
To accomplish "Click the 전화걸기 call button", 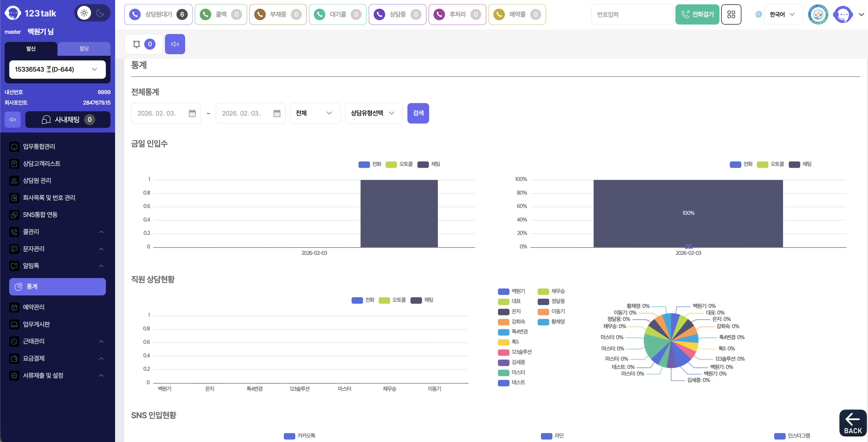I will click(697, 15).
